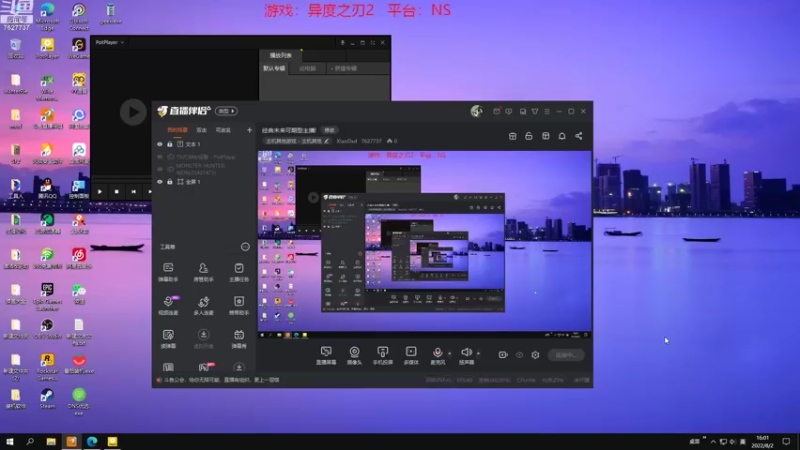Open the bell reminder icon above preview
This screenshot has height=450, width=800.
point(562,136)
